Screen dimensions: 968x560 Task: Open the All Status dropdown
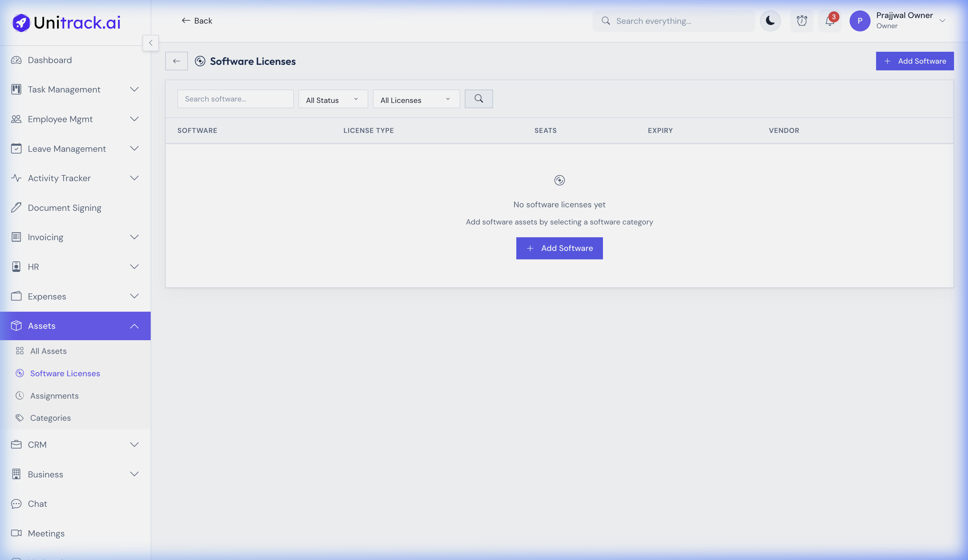pyautogui.click(x=333, y=99)
